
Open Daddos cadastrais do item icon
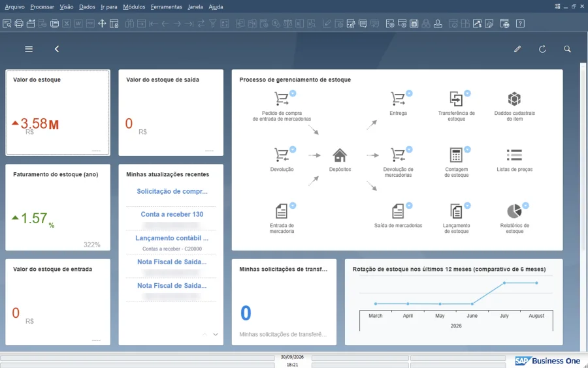click(514, 99)
